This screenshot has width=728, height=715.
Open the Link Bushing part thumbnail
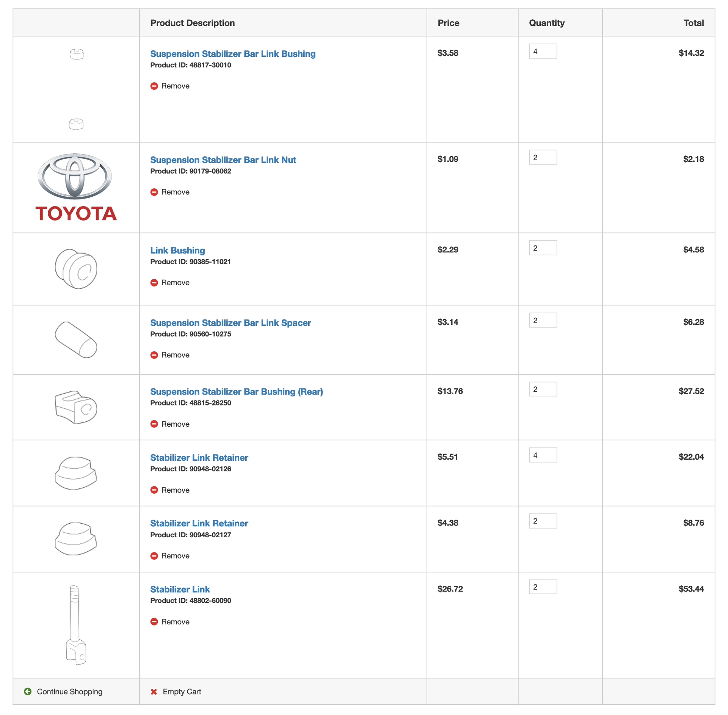coord(76,269)
